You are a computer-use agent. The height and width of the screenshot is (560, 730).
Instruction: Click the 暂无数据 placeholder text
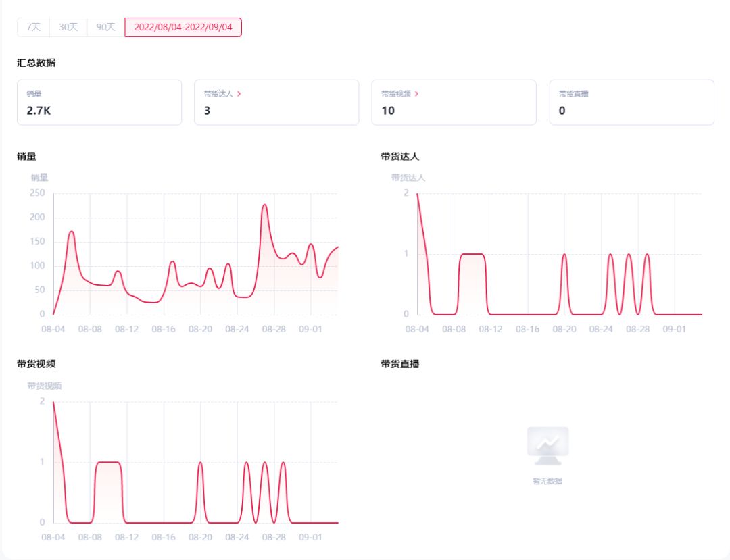[547, 482]
